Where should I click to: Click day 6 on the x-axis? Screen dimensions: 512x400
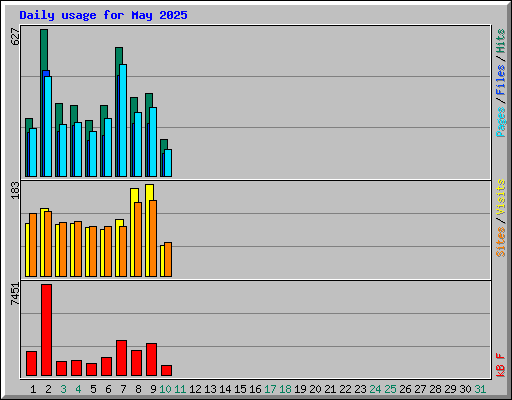point(108,389)
